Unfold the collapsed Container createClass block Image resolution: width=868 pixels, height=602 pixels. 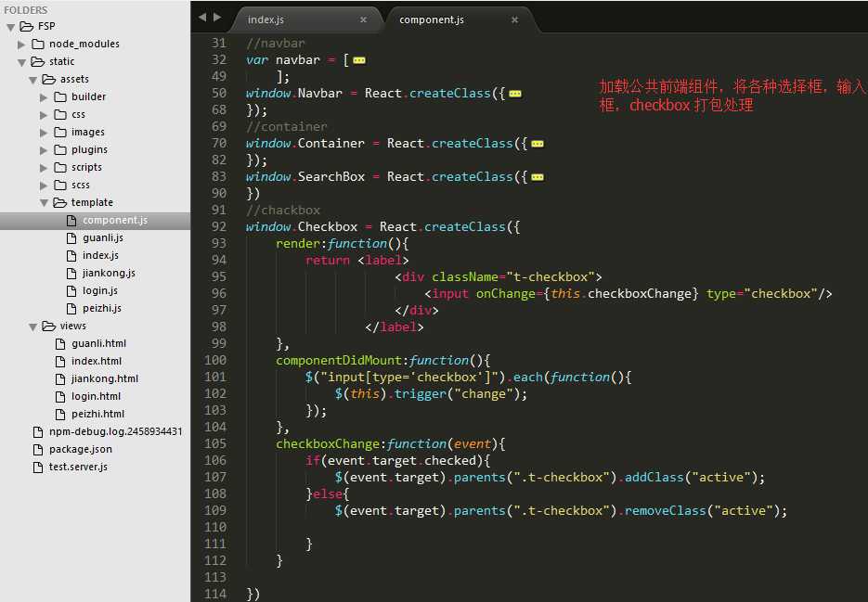pyautogui.click(x=538, y=144)
